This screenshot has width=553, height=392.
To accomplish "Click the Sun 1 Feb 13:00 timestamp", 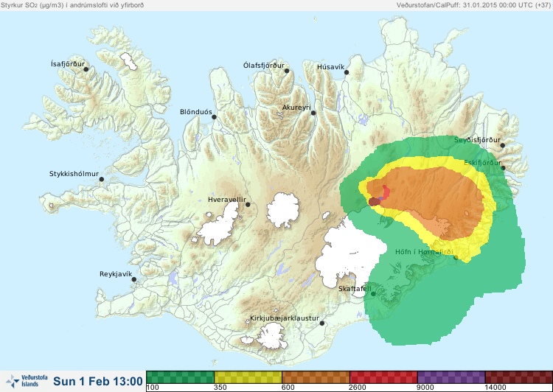I will pyautogui.click(x=97, y=381).
